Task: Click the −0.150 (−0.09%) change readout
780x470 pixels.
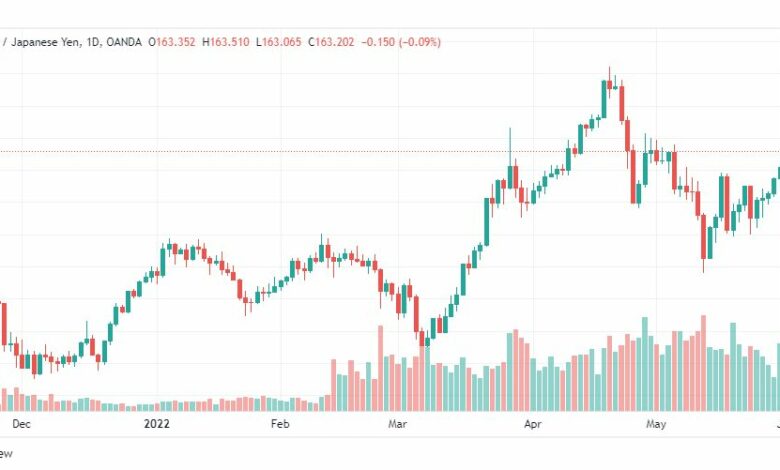Action: [x=401, y=42]
